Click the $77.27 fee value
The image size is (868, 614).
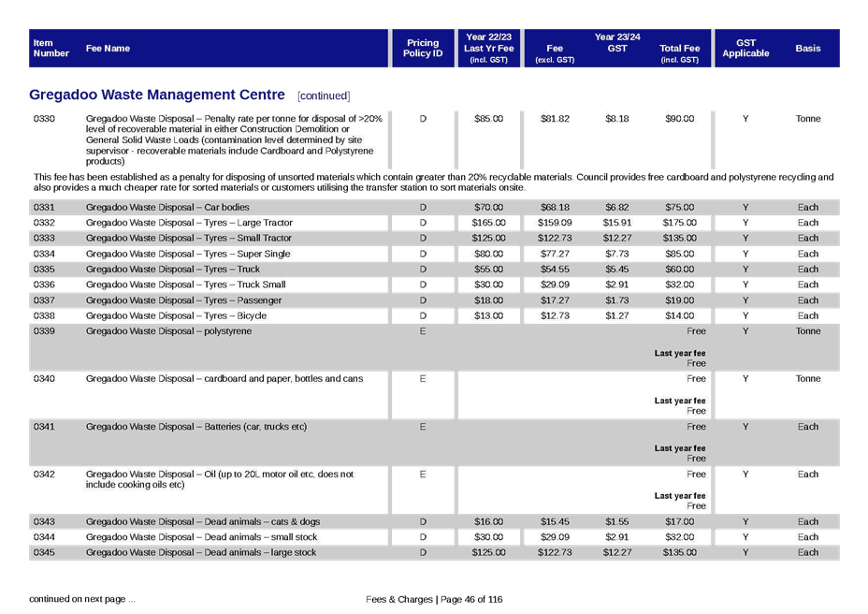(x=555, y=254)
